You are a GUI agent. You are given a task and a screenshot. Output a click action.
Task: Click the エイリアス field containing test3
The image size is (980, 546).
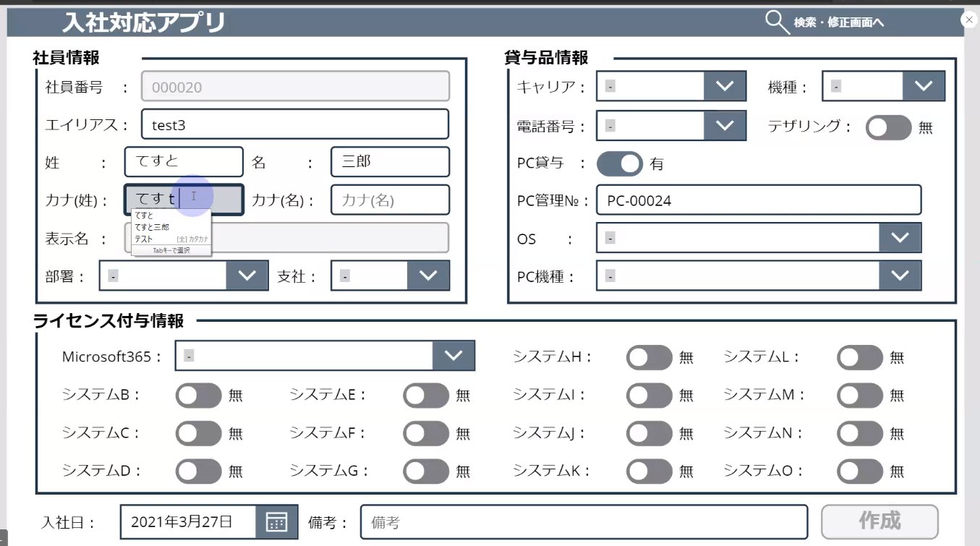point(295,124)
